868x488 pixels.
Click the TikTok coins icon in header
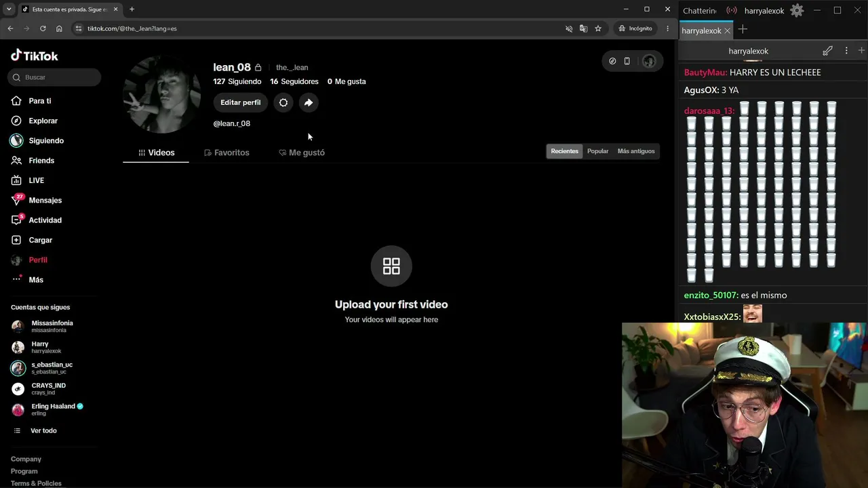[x=612, y=61]
